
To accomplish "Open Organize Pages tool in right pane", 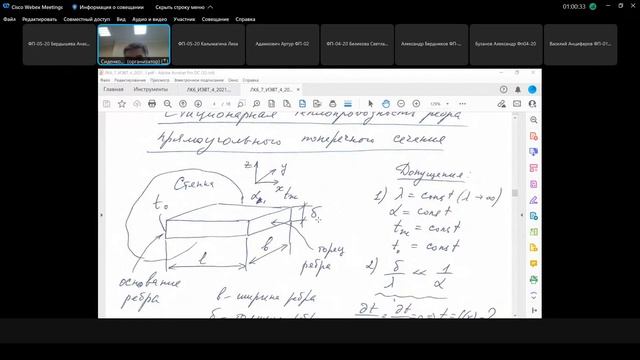I will click(x=533, y=168).
